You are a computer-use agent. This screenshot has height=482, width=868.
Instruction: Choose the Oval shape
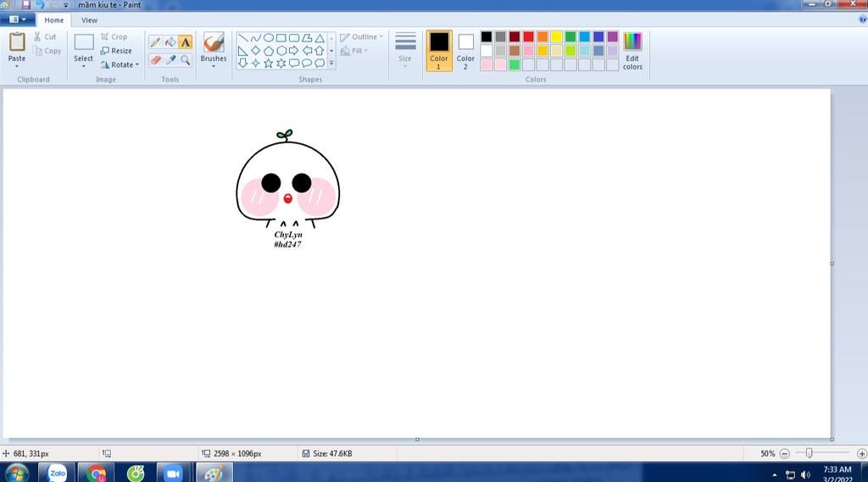pos(268,38)
